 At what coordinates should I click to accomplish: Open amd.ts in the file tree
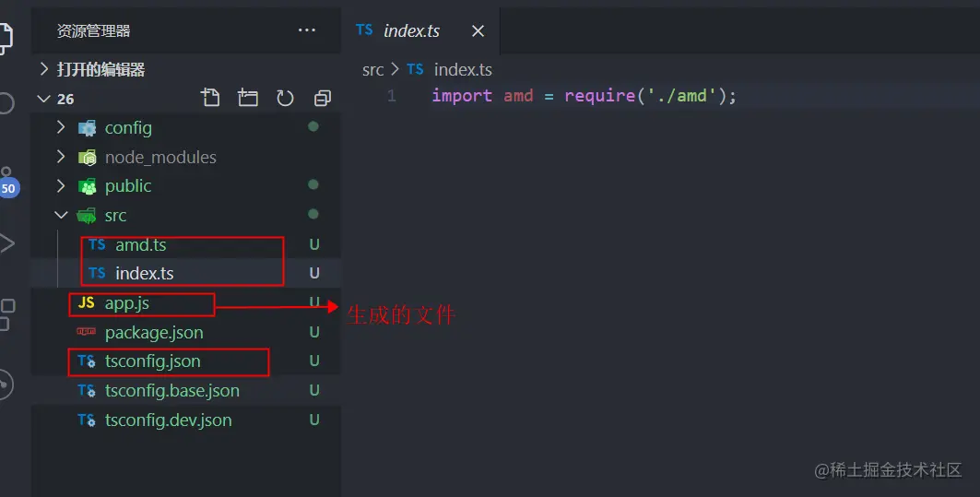pos(141,244)
